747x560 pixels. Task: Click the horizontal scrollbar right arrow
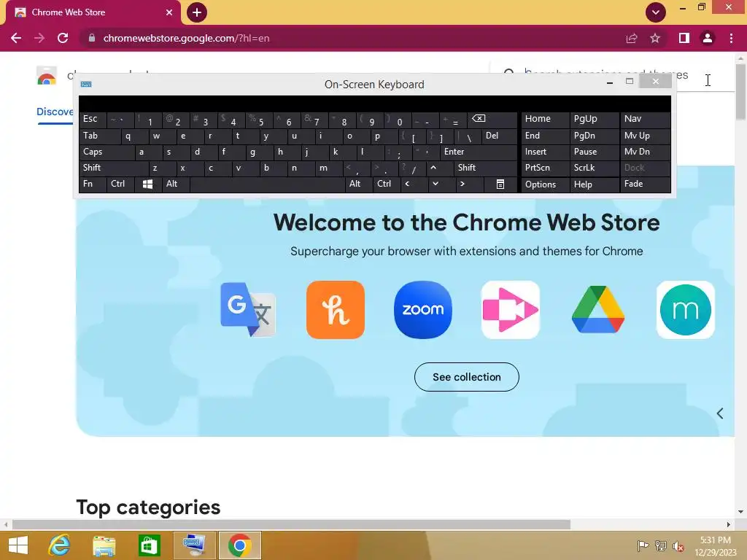pos(729,524)
